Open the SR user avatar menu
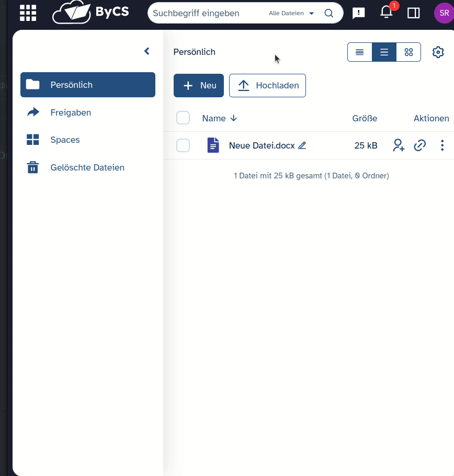This screenshot has height=476, width=454. coord(444,13)
